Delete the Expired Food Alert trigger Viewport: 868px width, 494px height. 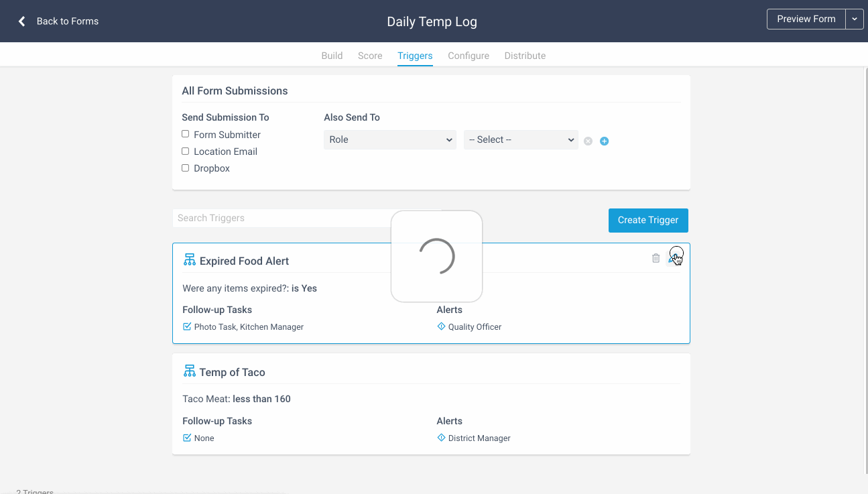(656, 258)
